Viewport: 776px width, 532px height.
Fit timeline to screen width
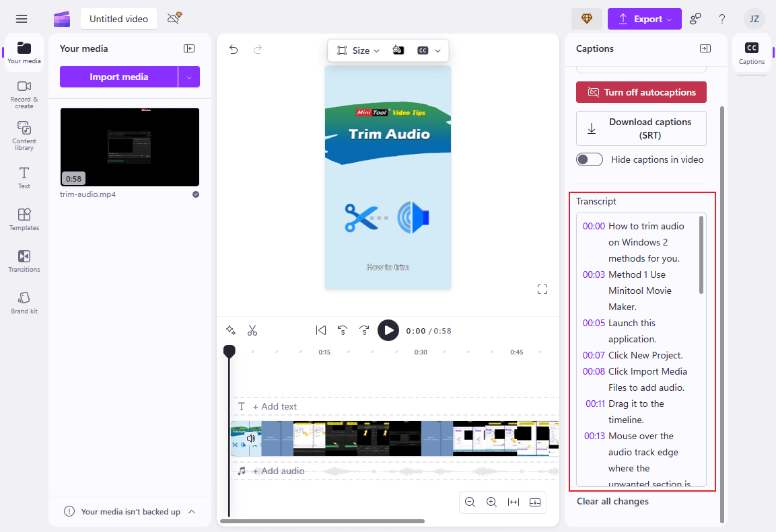click(x=514, y=502)
